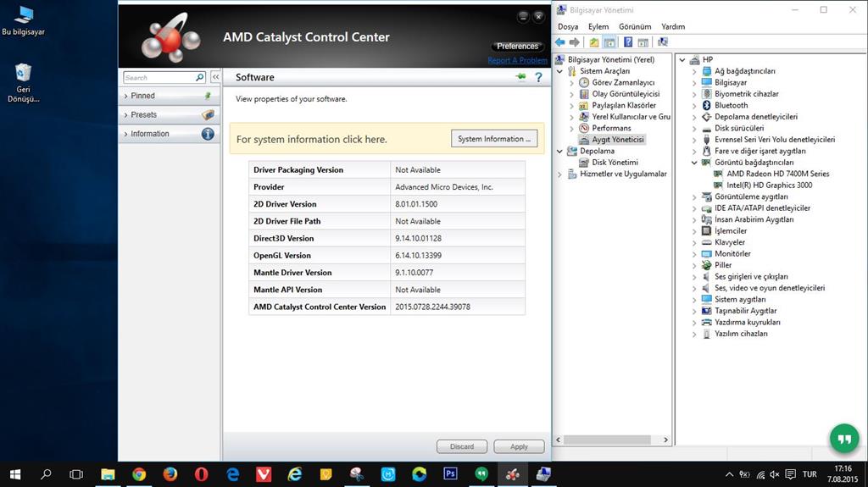Image resolution: width=868 pixels, height=487 pixels.
Task: Click the TUR language indicator
Action: pyautogui.click(x=810, y=475)
